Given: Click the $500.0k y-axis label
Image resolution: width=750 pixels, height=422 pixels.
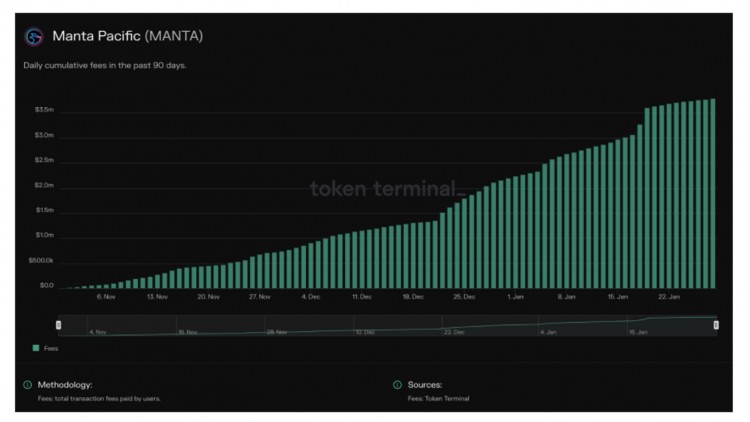Looking at the screenshot, I should pyautogui.click(x=41, y=260).
